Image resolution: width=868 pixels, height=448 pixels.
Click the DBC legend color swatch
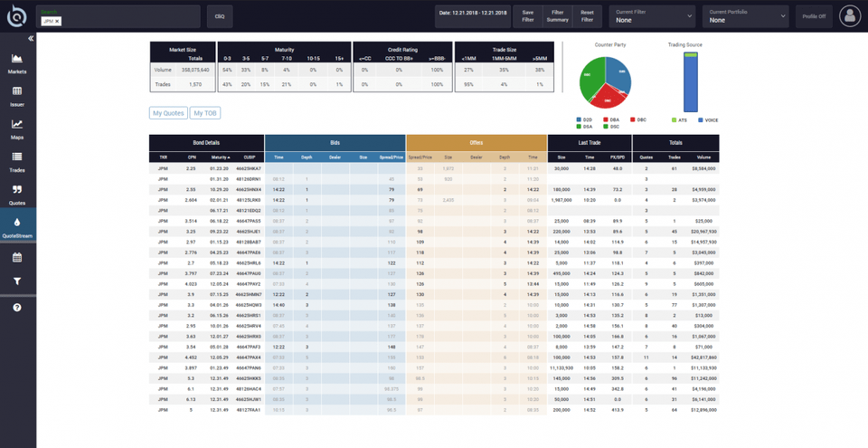tap(633, 119)
